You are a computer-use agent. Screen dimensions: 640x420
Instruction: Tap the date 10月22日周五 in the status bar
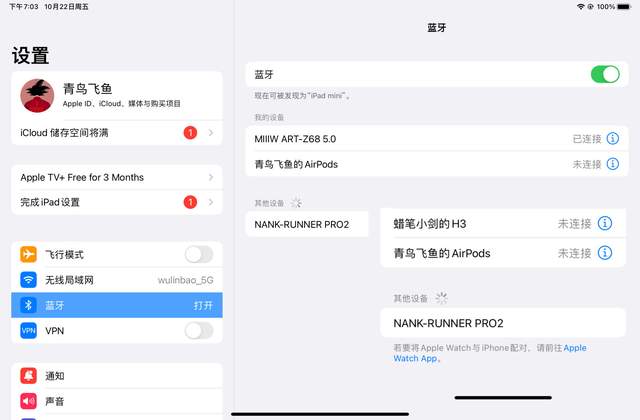(66, 7)
